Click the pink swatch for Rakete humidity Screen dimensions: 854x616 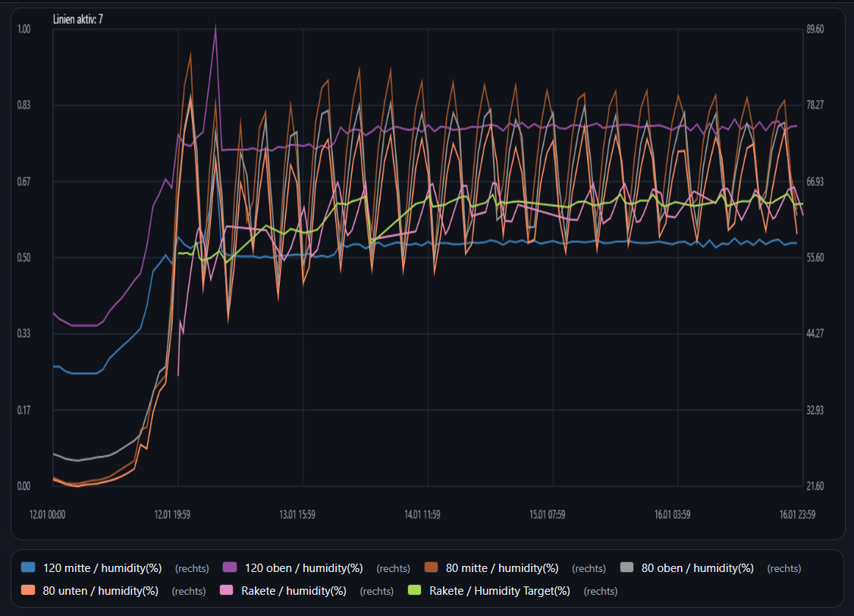pos(226,590)
